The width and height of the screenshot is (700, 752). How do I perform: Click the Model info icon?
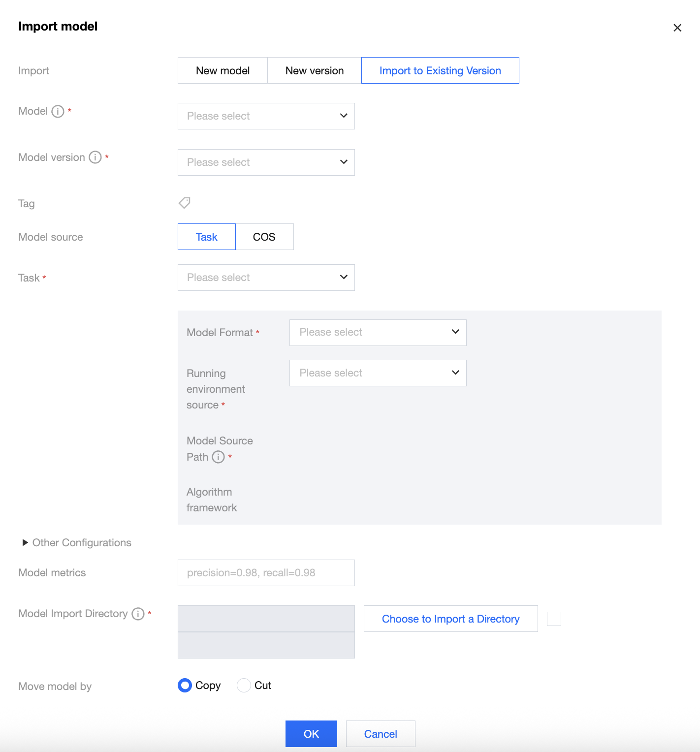[58, 111]
